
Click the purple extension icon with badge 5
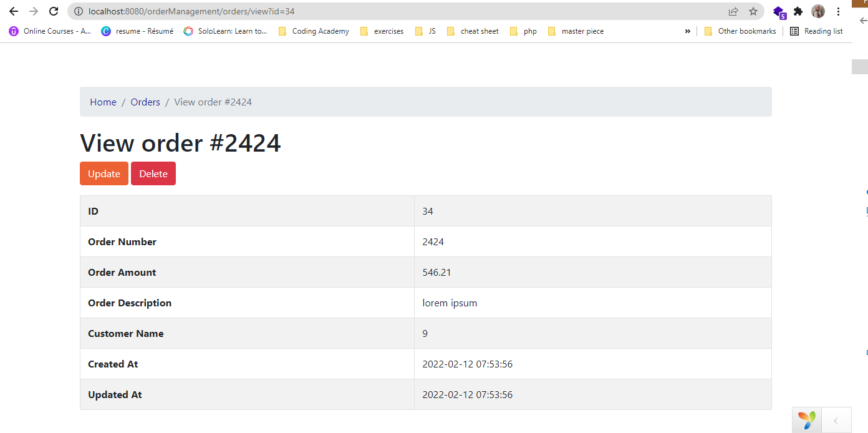[x=778, y=11]
